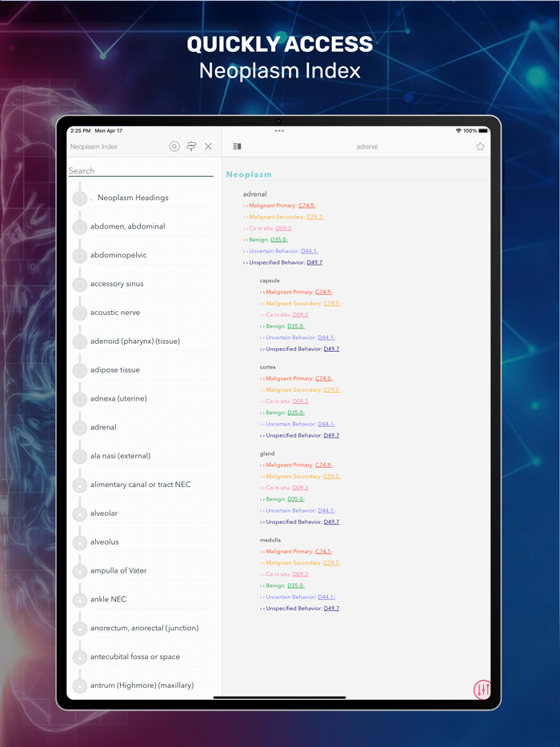The height and width of the screenshot is (747, 560).
Task: Tap the Wi-Fi status icon
Action: (458, 130)
